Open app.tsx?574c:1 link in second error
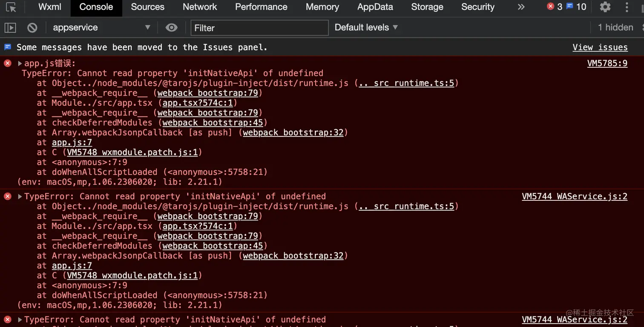The height and width of the screenshot is (327, 644). click(x=198, y=226)
